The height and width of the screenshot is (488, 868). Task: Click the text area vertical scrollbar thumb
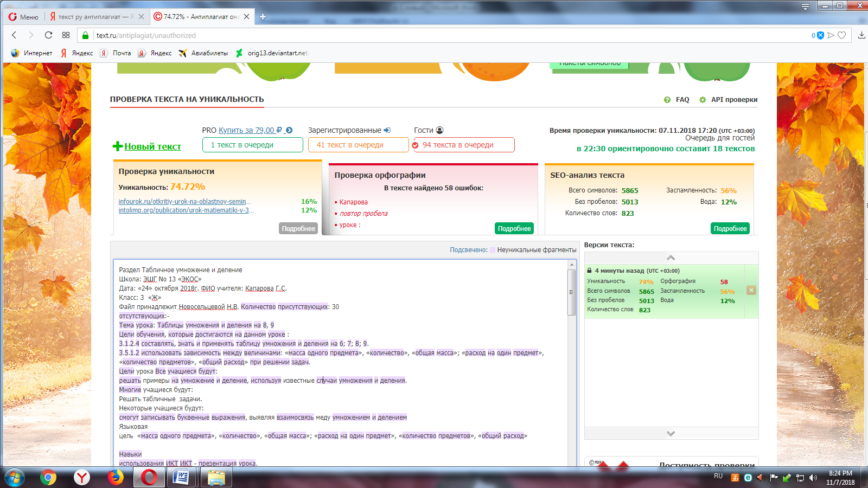[571, 292]
